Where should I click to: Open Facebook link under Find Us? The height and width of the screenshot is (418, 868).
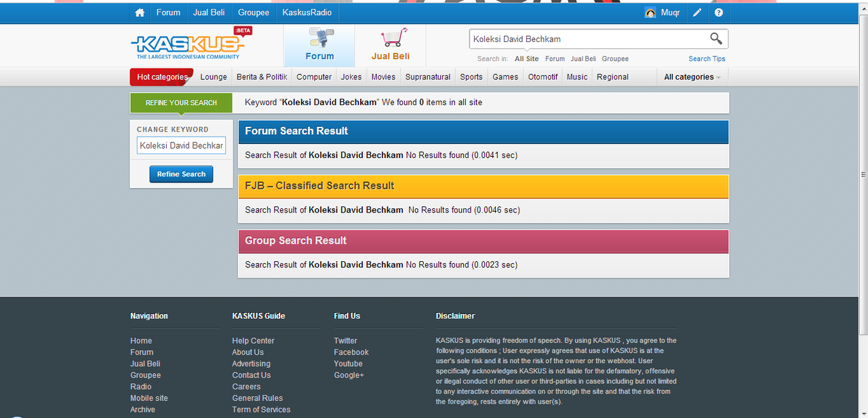(351, 352)
